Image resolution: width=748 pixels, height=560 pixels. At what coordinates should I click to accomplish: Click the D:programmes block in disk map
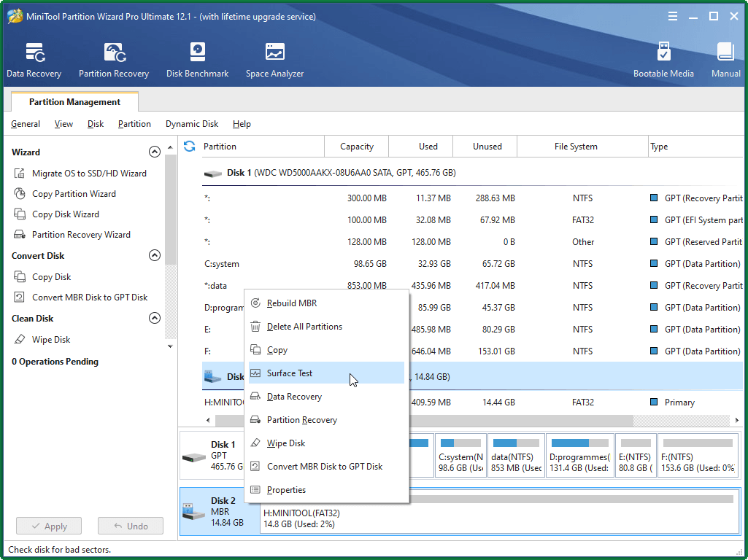579,456
